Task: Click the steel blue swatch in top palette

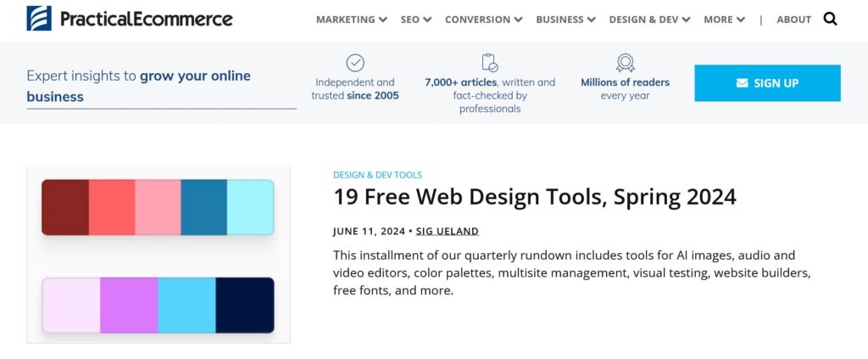Action: click(203, 207)
